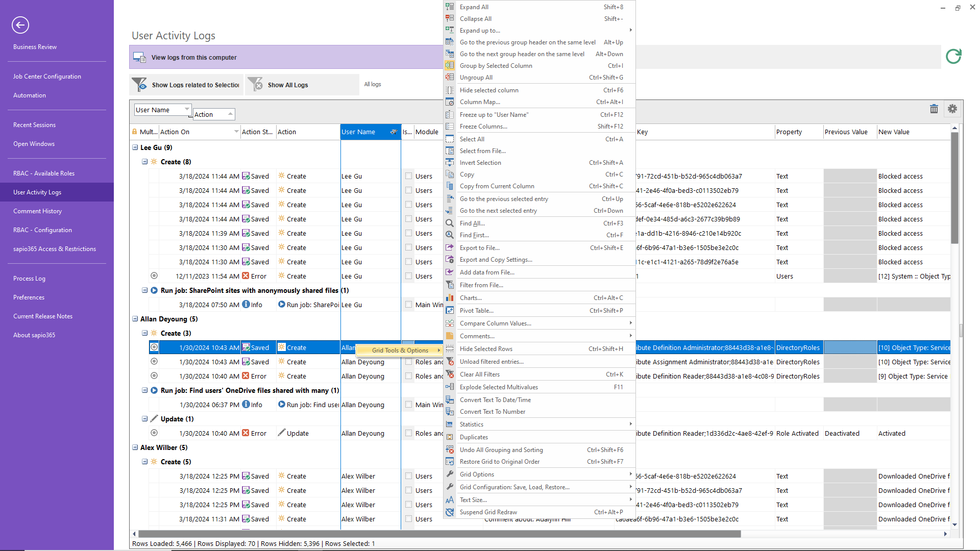Click the Previous Value column header
The image size is (980, 551).
point(850,132)
